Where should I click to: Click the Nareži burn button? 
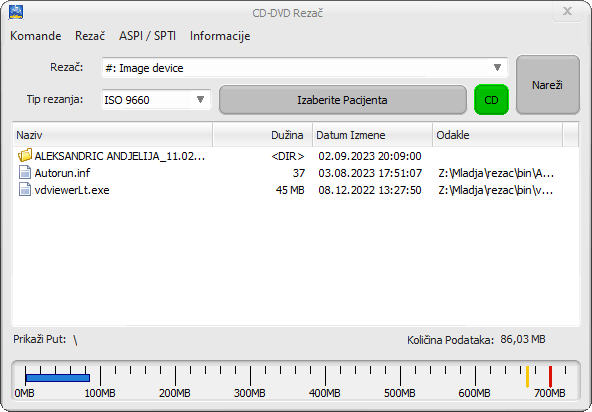click(x=547, y=85)
